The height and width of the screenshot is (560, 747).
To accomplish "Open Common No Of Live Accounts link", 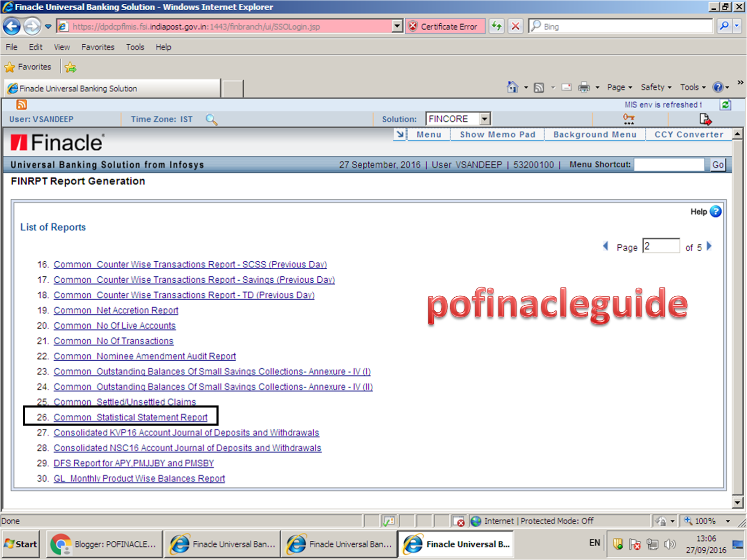I will coord(114,326).
